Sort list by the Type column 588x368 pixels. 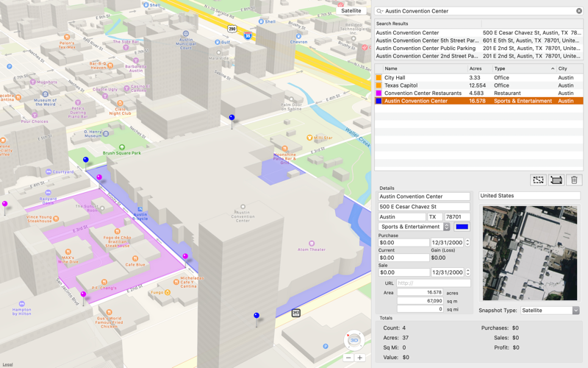[524, 68]
